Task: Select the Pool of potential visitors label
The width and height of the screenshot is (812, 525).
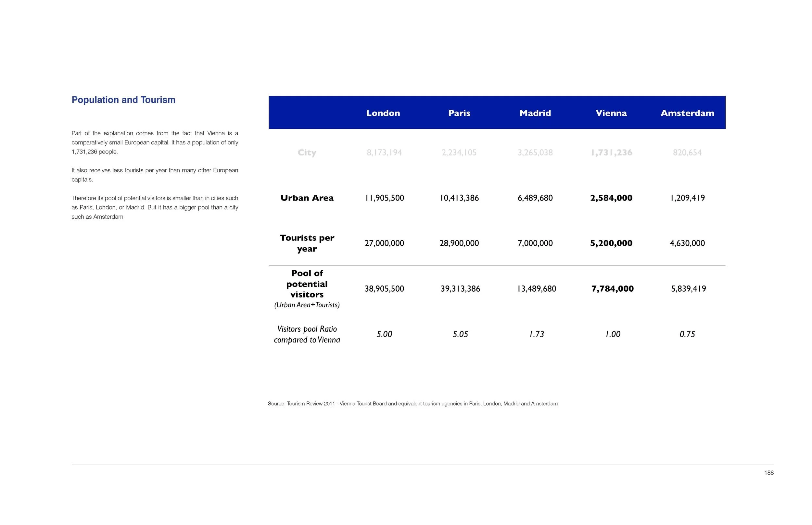Action: [x=307, y=284]
